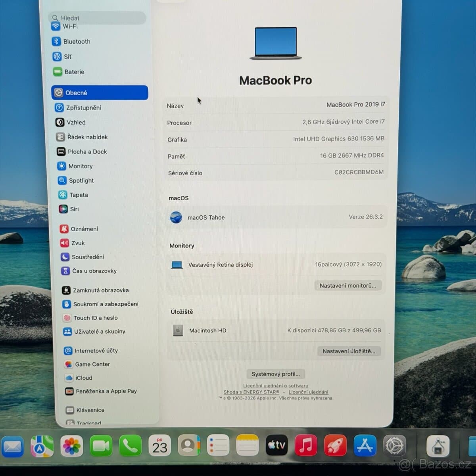Select Obecné in the sidebar
The height and width of the screenshot is (476, 476).
100,92
